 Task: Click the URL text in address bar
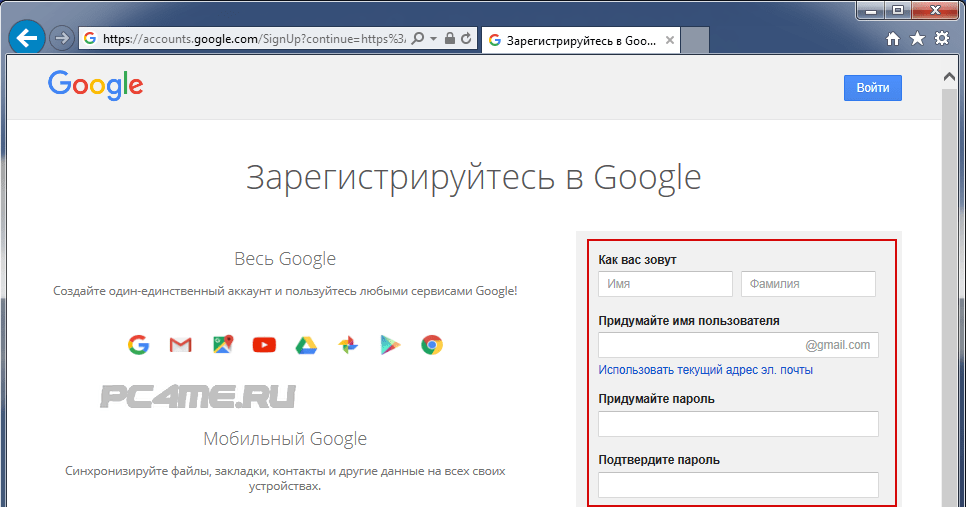point(254,39)
